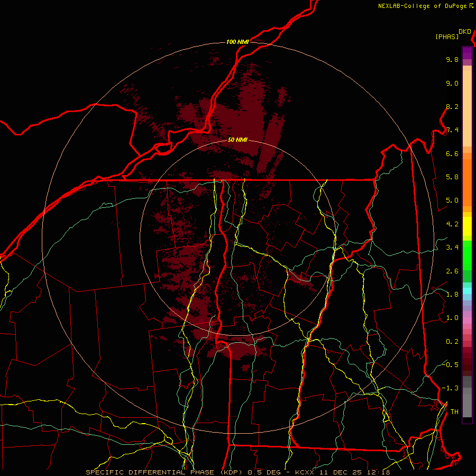Click the -0.5 value on the scale
Screen dimensions: 476x476
(451, 364)
